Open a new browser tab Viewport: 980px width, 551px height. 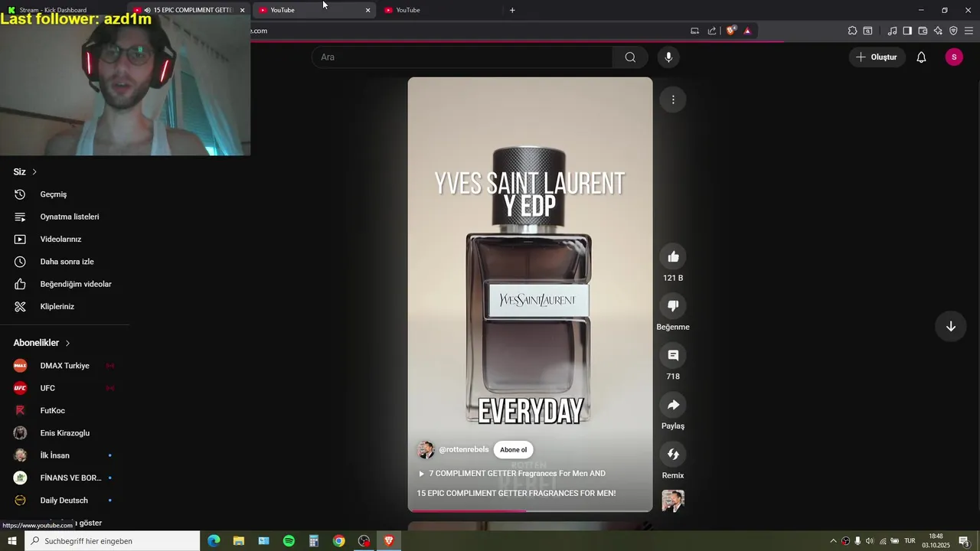point(512,10)
